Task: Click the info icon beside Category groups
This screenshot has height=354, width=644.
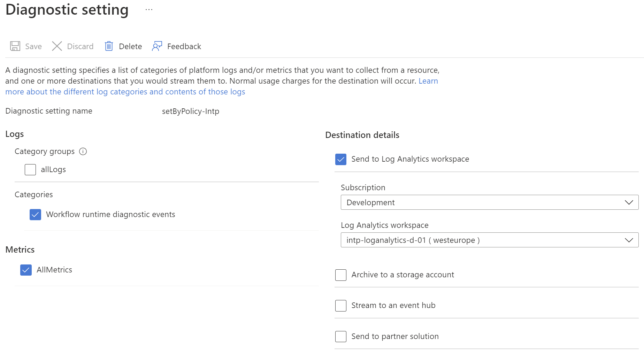Action: coord(83,151)
